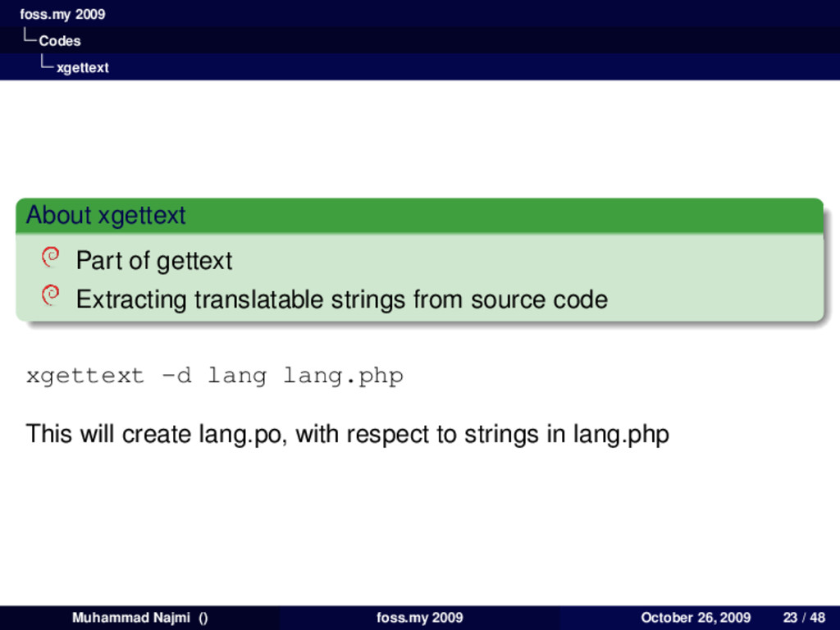The width and height of the screenshot is (840, 630).
Task: Click "xgettext" at the start of the command
Action: tap(84, 377)
